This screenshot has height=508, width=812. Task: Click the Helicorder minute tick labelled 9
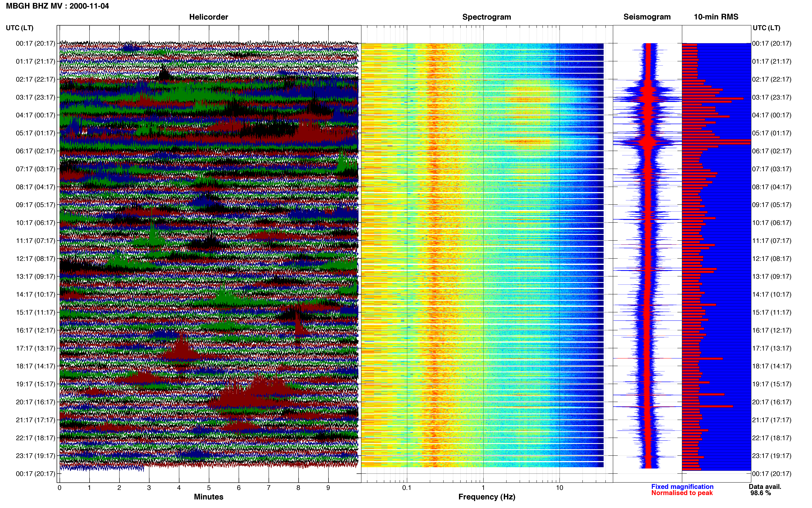328,488
